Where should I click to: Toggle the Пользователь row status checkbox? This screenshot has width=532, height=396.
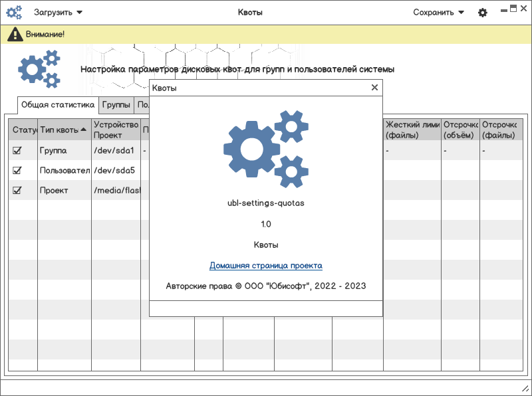[17, 170]
